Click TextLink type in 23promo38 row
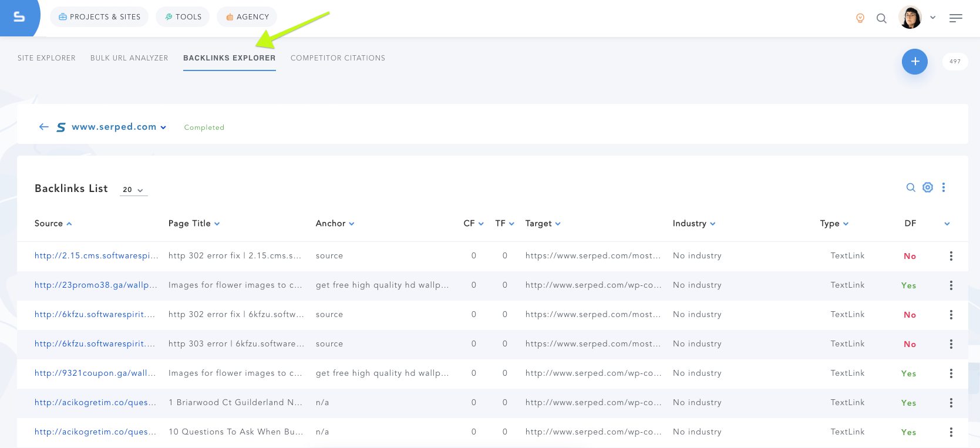The width and height of the screenshot is (980, 448). (847, 285)
